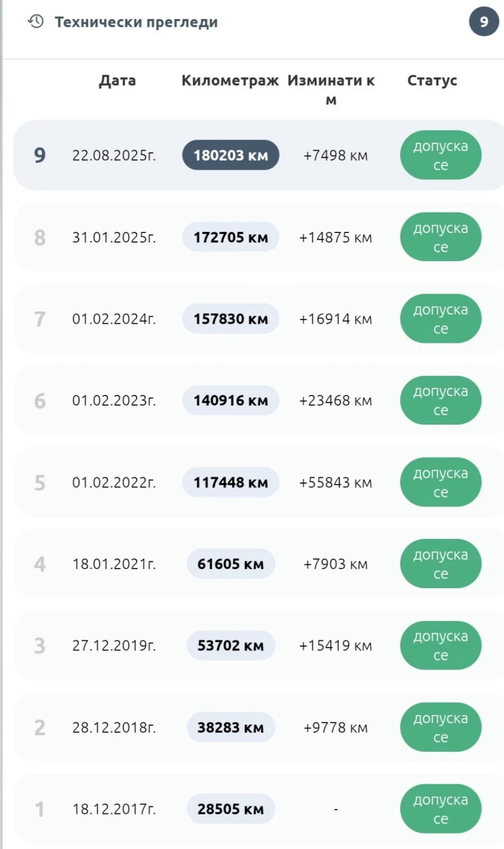504x849 pixels.
Task: Click допуска се status for 18.01.2021
Action: point(440,564)
